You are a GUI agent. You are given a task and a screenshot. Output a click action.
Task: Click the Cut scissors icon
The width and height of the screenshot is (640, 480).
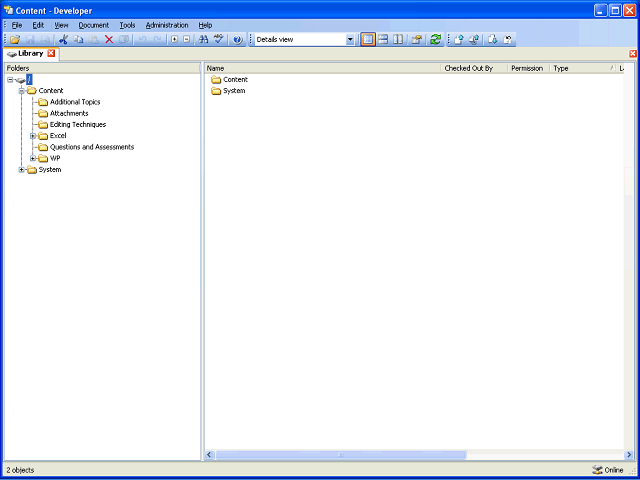coord(63,40)
